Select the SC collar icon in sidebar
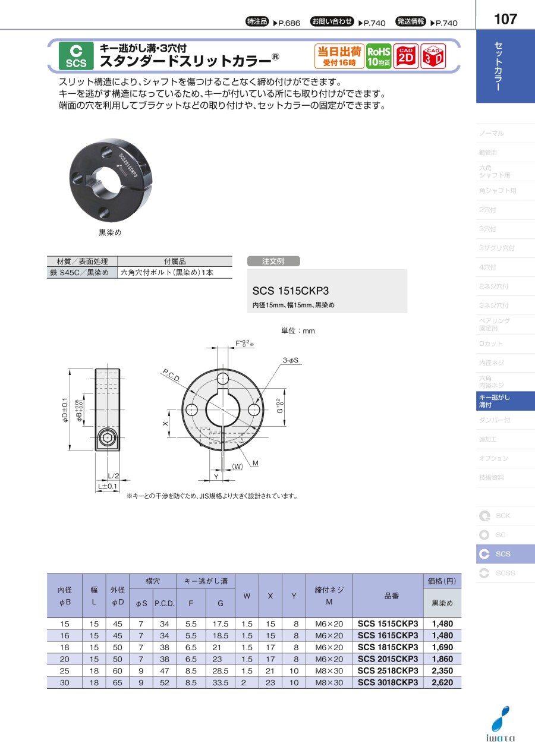 point(484,535)
